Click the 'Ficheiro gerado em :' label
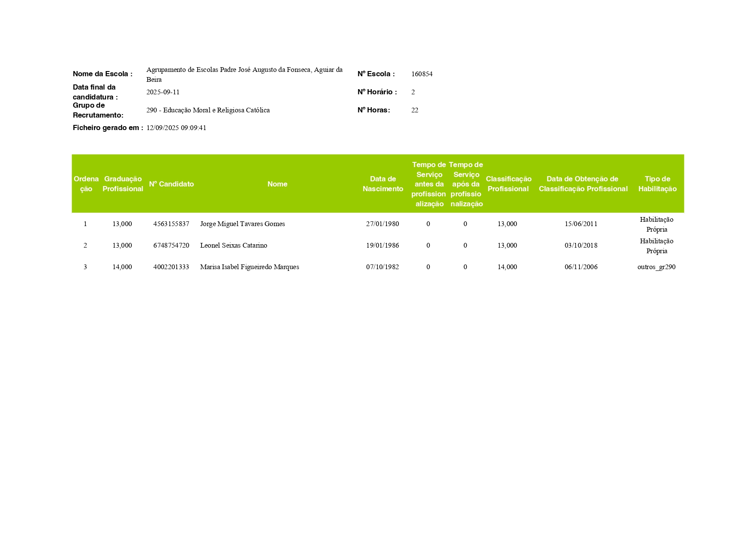This screenshot has height=534, width=756. pos(108,128)
